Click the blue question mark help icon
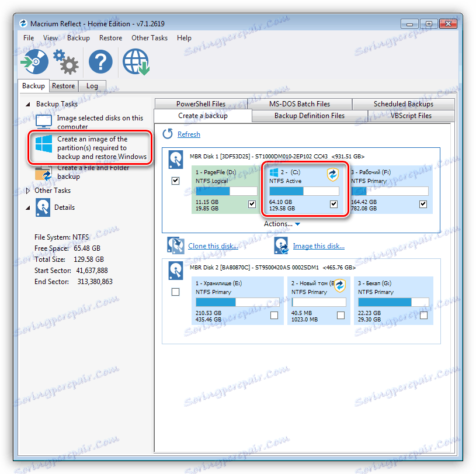The height and width of the screenshot is (474, 476). point(100,62)
